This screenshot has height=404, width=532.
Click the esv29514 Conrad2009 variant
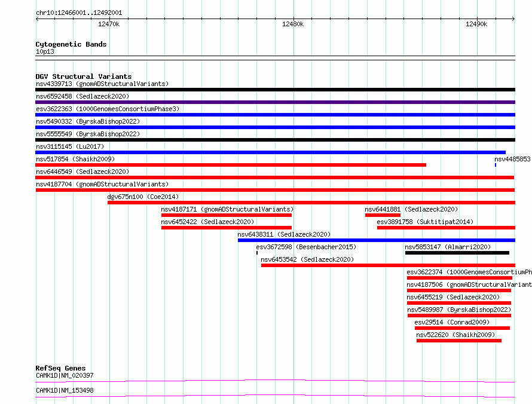[462, 328]
